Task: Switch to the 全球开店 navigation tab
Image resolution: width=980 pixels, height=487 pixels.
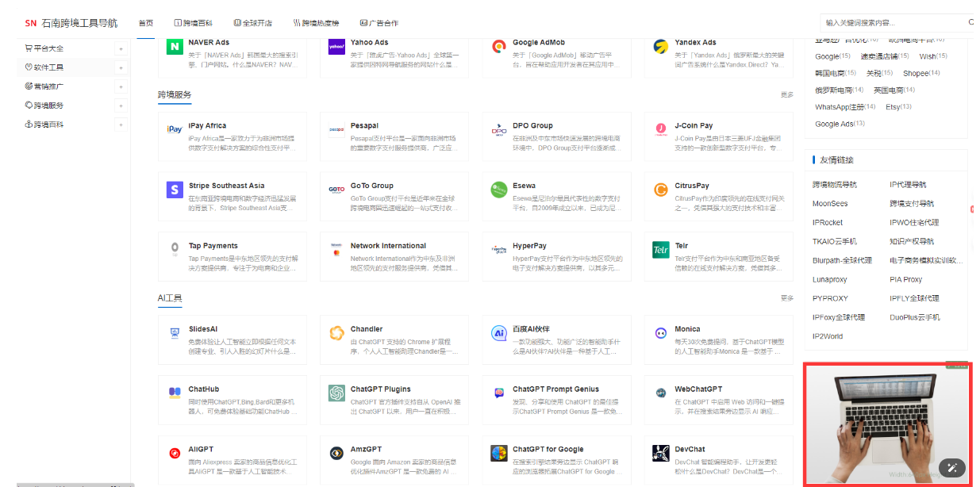Action: 252,23
